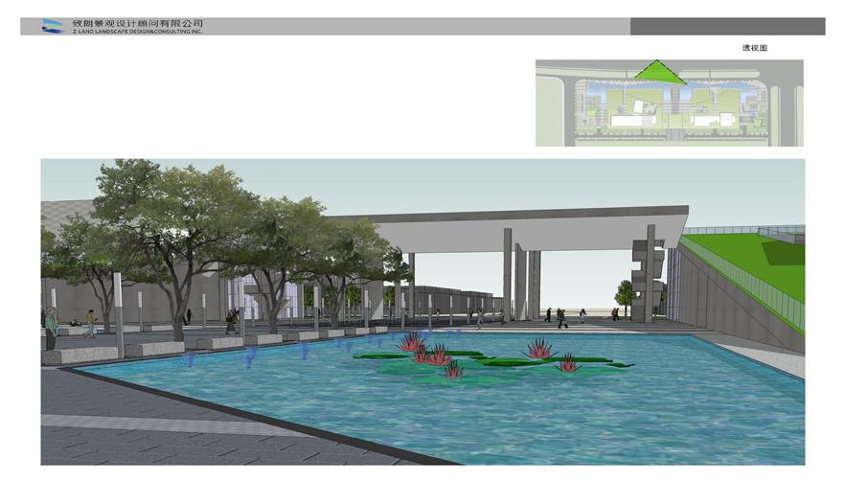The width and height of the screenshot is (845, 504).
Task: Click the blue fountain jet near pond edge
Action: (x=251, y=358)
